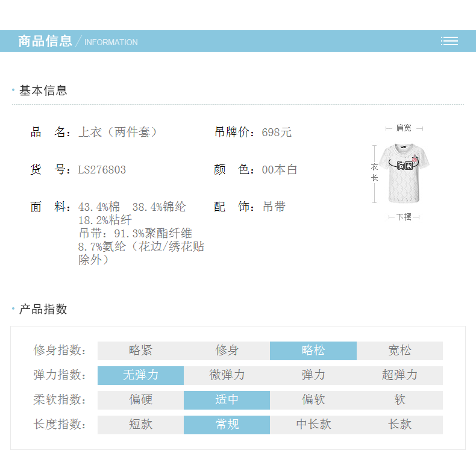Click the 商品信息 header title
Image resolution: width=476 pixels, height=459 pixels.
[x=45, y=41]
